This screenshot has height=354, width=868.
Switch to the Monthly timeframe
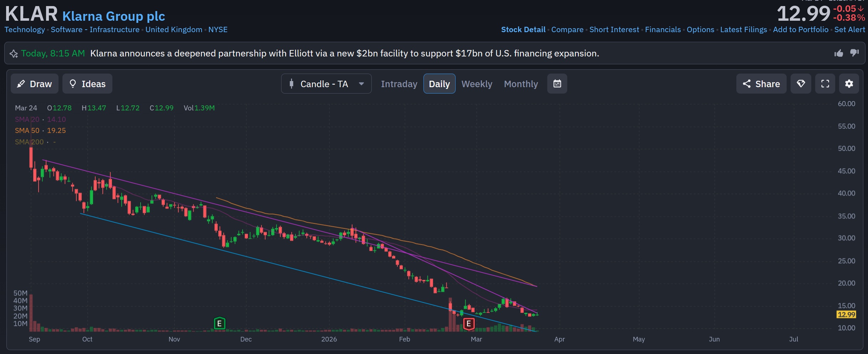pos(521,84)
